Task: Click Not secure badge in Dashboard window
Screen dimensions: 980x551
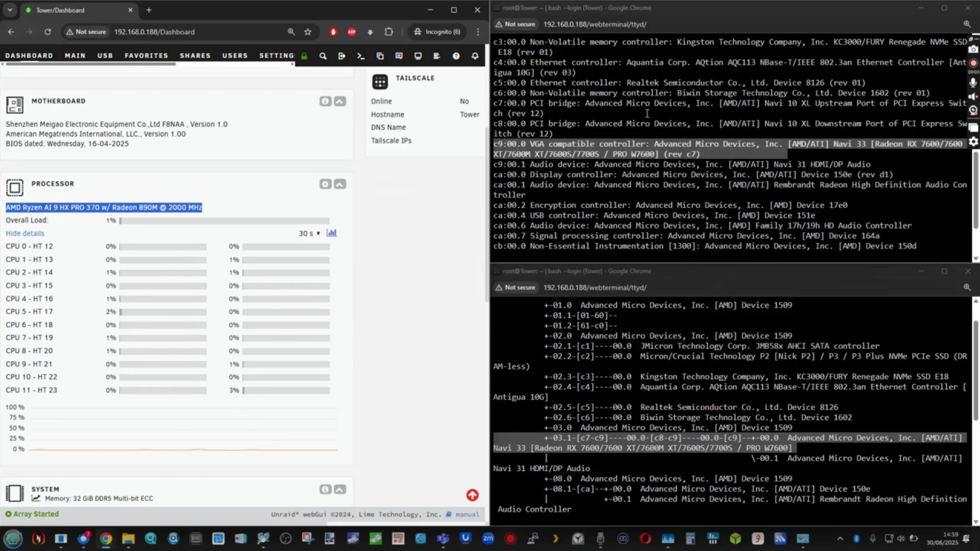Action: (86, 32)
